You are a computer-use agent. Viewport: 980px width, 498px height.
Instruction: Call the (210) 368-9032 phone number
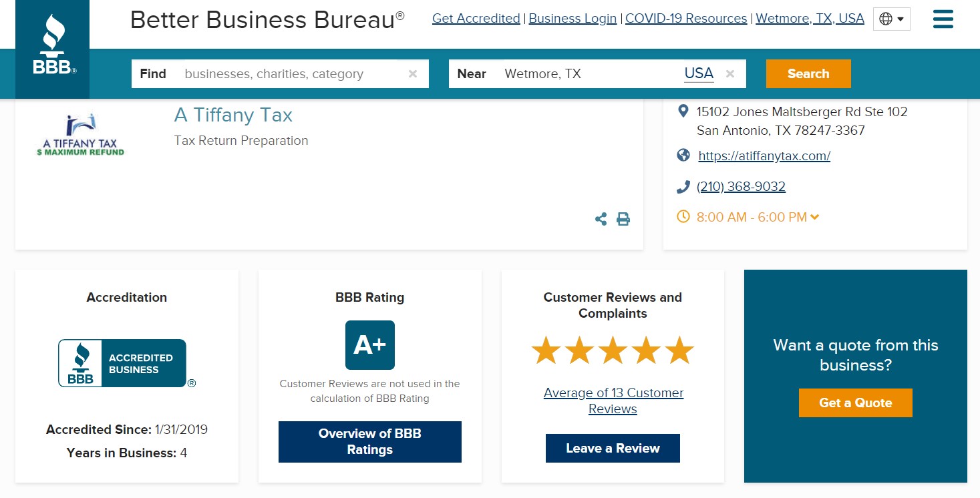click(x=741, y=187)
